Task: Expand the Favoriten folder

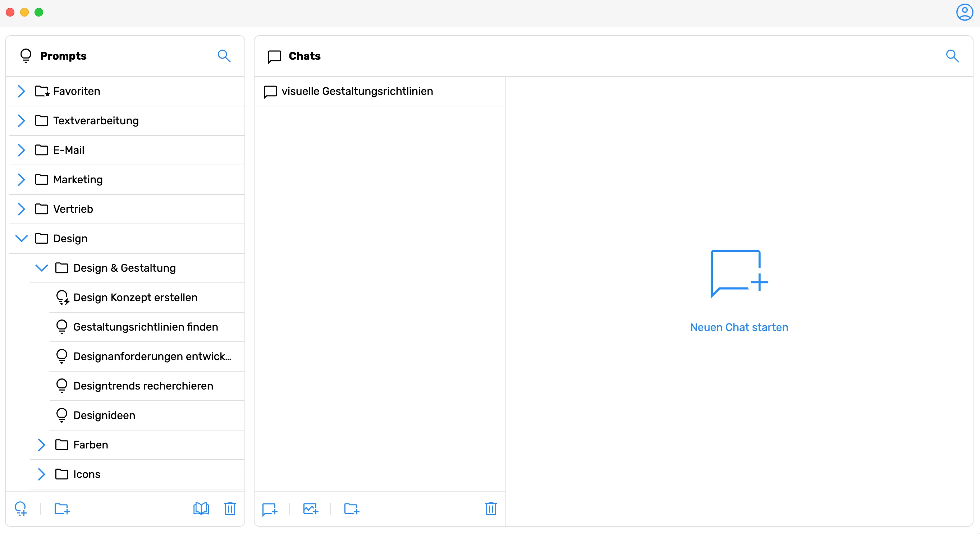Action: pos(21,91)
